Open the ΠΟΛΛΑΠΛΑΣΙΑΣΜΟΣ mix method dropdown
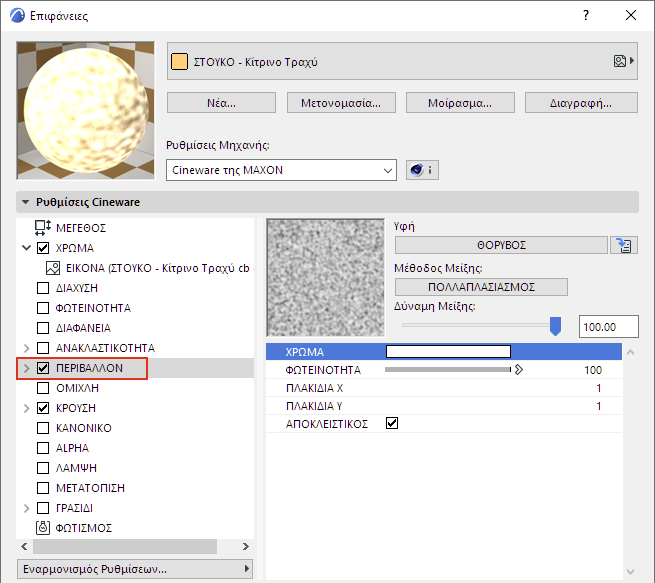The width and height of the screenshot is (655, 583). click(x=481, y=287)
